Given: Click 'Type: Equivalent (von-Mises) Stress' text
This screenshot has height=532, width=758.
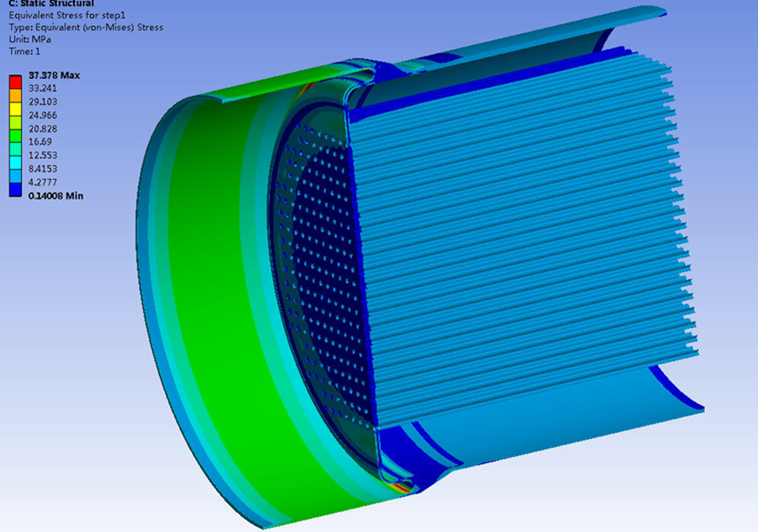Looking at the screenshot, I should pos(86,27).
